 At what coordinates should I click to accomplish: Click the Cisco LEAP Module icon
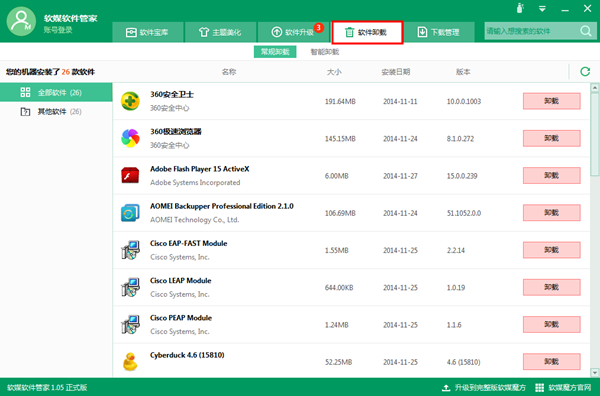(130, 287)
